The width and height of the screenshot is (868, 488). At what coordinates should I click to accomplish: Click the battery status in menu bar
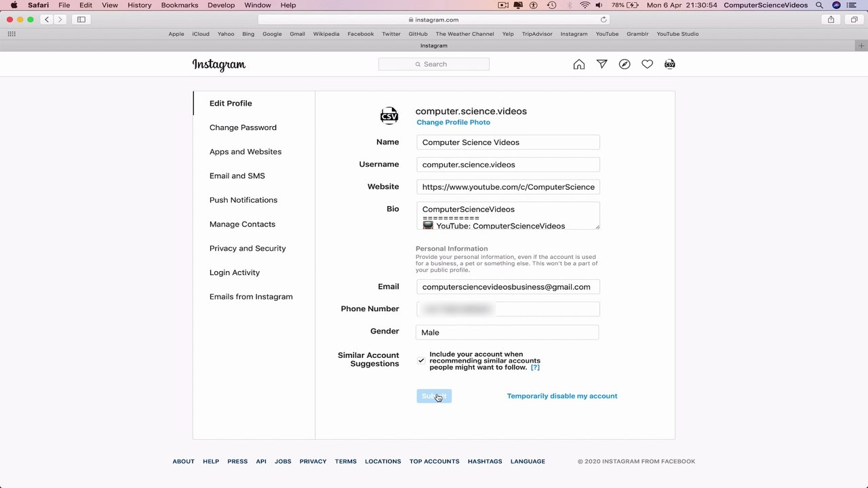pos(625,5)
